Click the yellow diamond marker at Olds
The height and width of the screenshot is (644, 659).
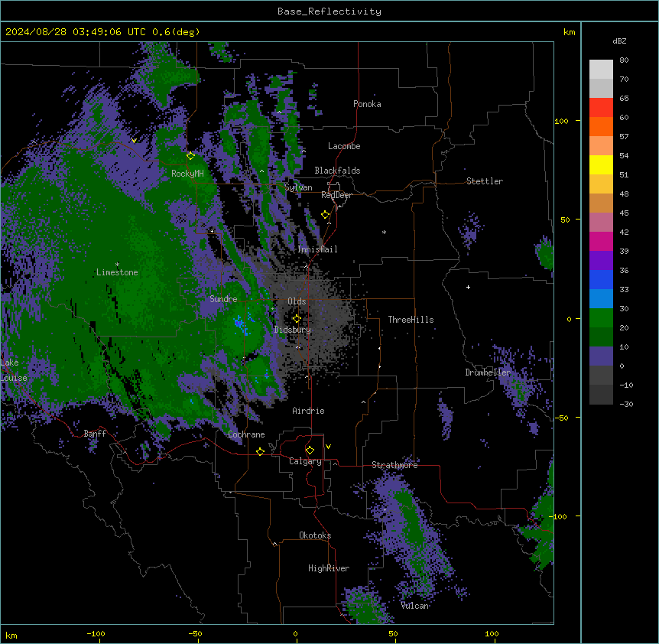click(297, 319)
